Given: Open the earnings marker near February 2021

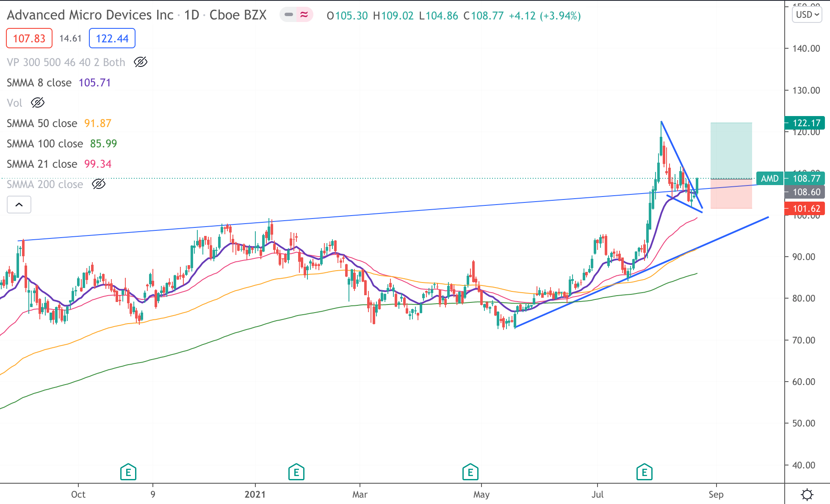Looking at the screenshot, I should [x=296, y=472].
